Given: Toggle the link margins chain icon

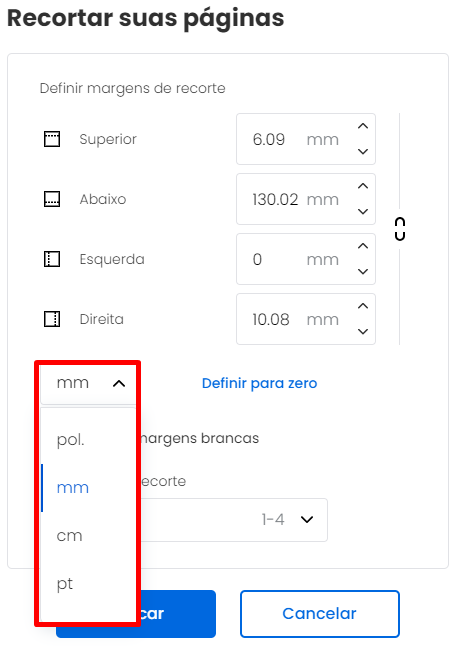Looking at the screenshot, I should pos(400,229).
